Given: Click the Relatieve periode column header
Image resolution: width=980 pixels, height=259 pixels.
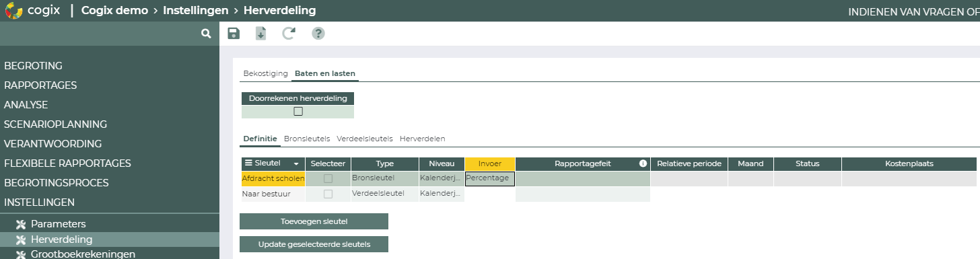Looking at the screenshot, I should click(689, 163).
